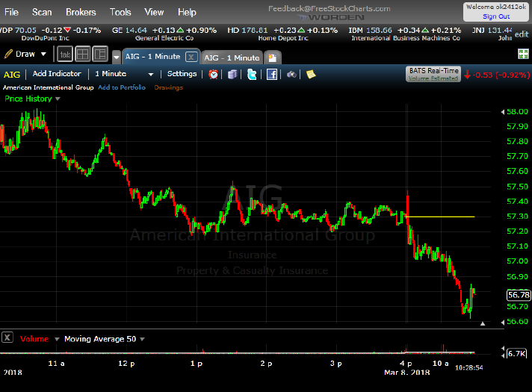This screenshot has width=532, height=392.
Task: Click the Moving Average 50 label
Action: click(x=100, y=339)
